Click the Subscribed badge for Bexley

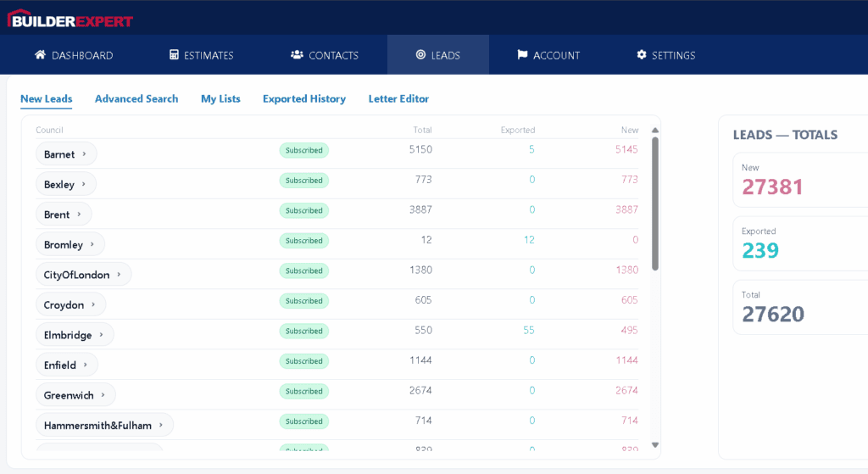[304, 181]
